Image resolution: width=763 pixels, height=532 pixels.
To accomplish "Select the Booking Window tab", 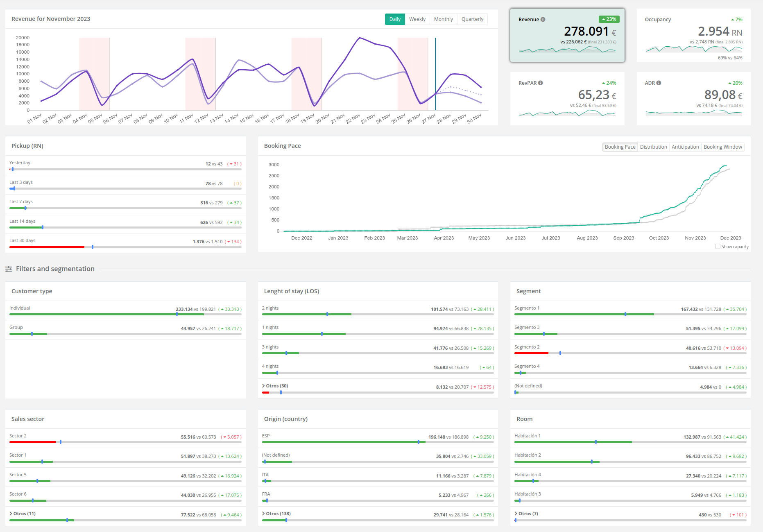I will pyautogui.click(x=723, y=147).
